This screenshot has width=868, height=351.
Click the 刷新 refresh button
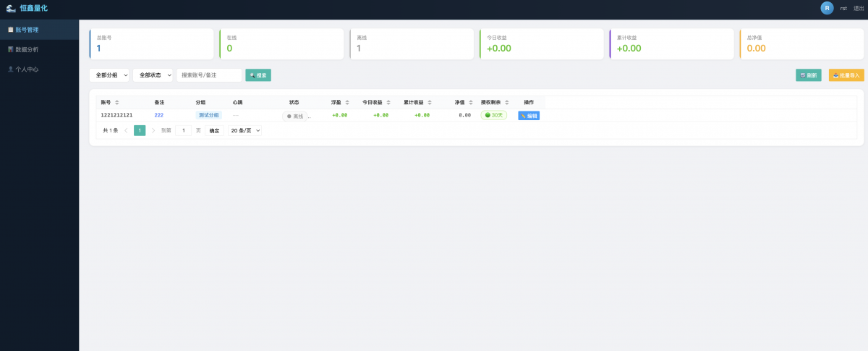coord(809,75)
